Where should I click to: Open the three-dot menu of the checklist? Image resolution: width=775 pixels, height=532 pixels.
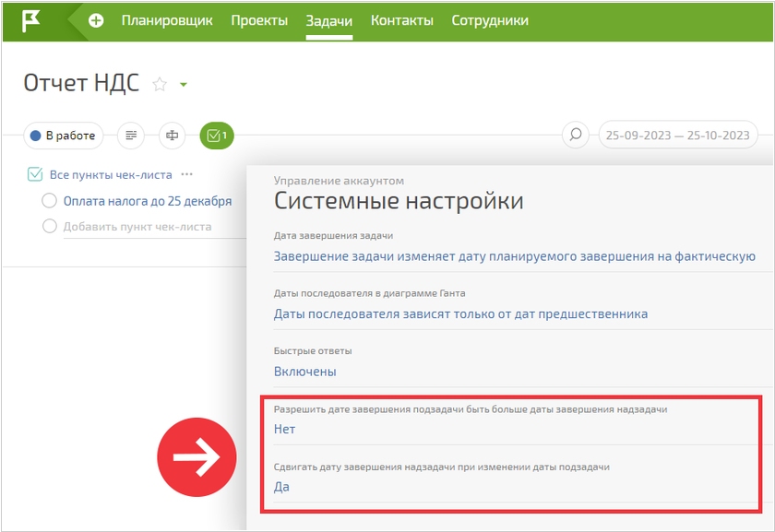pyautogui.click(x=186, y=174)
